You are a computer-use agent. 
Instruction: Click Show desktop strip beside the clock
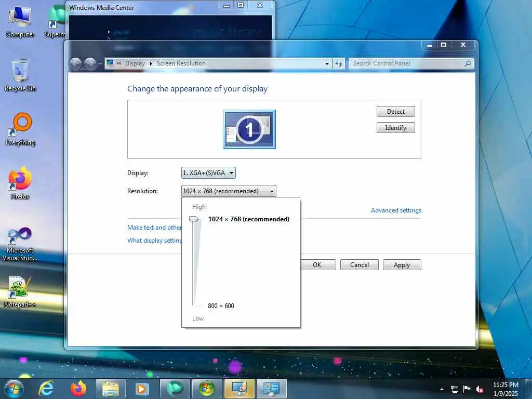528,389
